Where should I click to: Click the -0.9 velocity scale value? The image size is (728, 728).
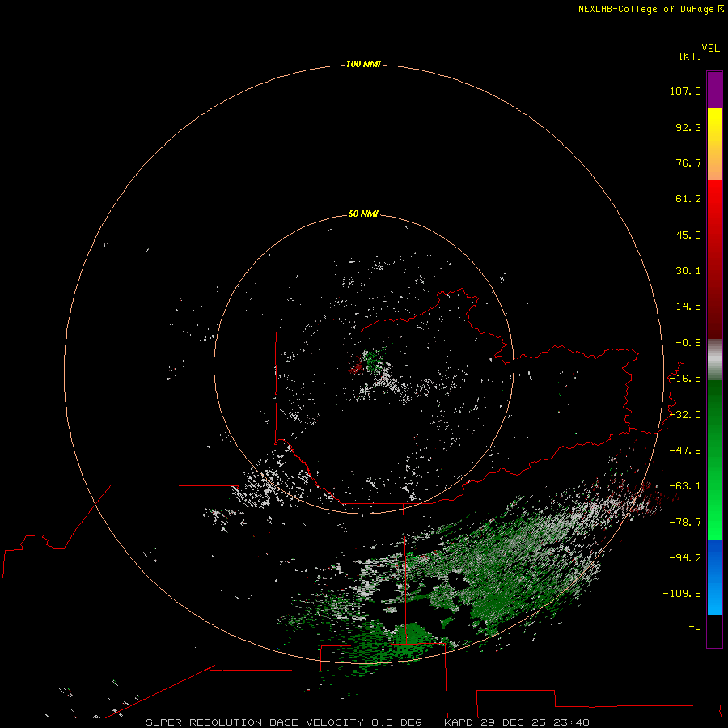[x=688, y=343]
